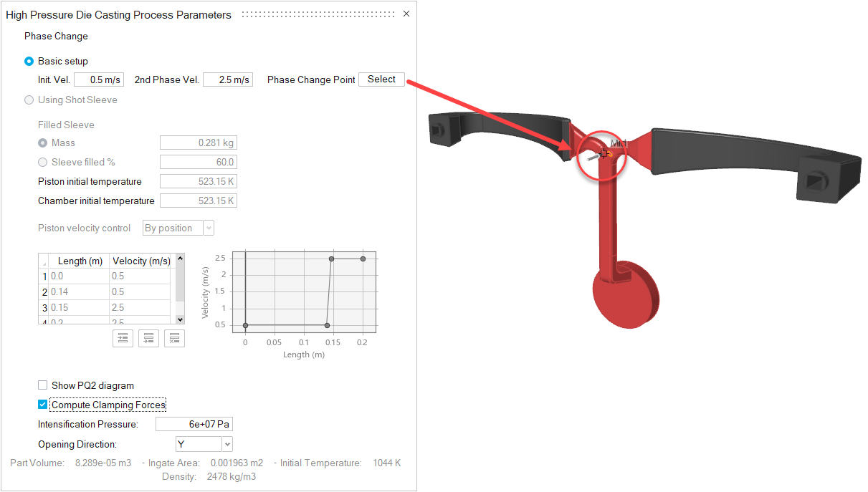Image resolution: width=868 pixels, height=492 pixels.
Task: Click the table's top-left select-all corner
Action: [x=43, y=261]
